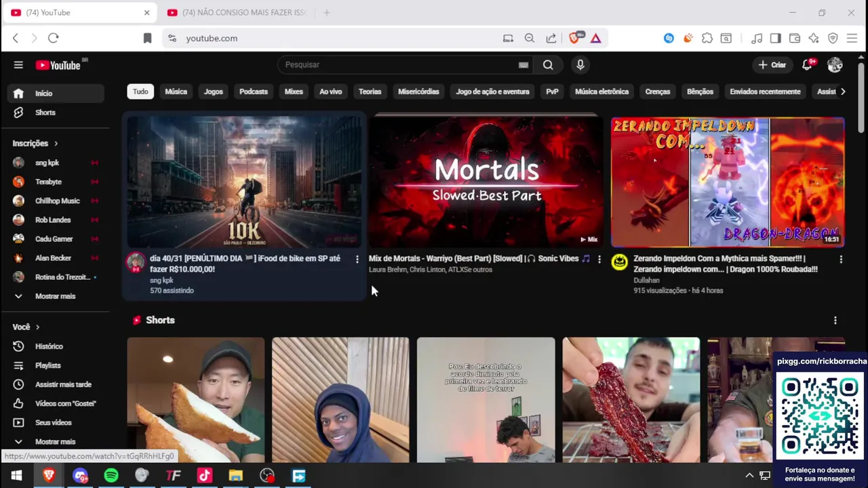Start voice search with microphone icon
Screen dimensions: 868x488
tap(580, 65)
